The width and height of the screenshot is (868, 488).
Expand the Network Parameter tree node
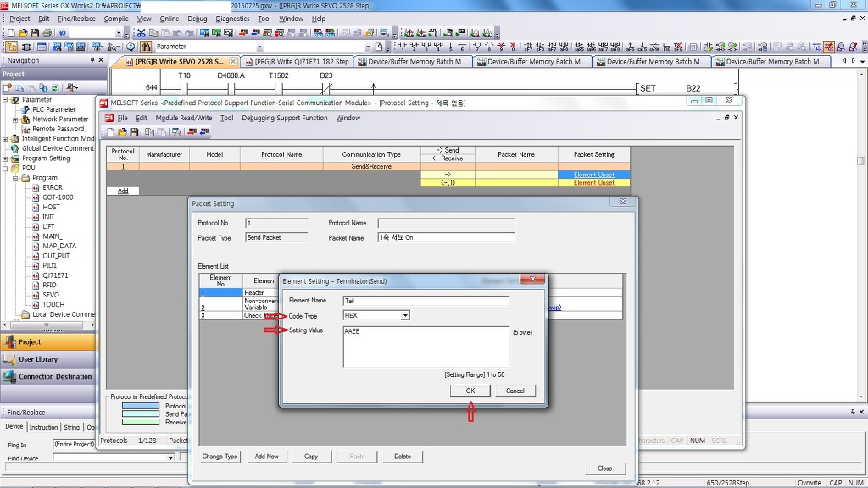15,119
